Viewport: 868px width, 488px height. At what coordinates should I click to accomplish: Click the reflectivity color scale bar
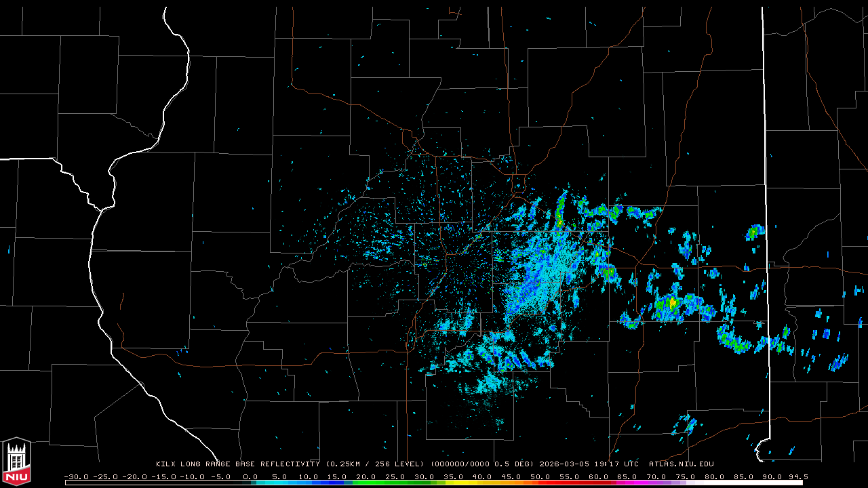(434, 483)
